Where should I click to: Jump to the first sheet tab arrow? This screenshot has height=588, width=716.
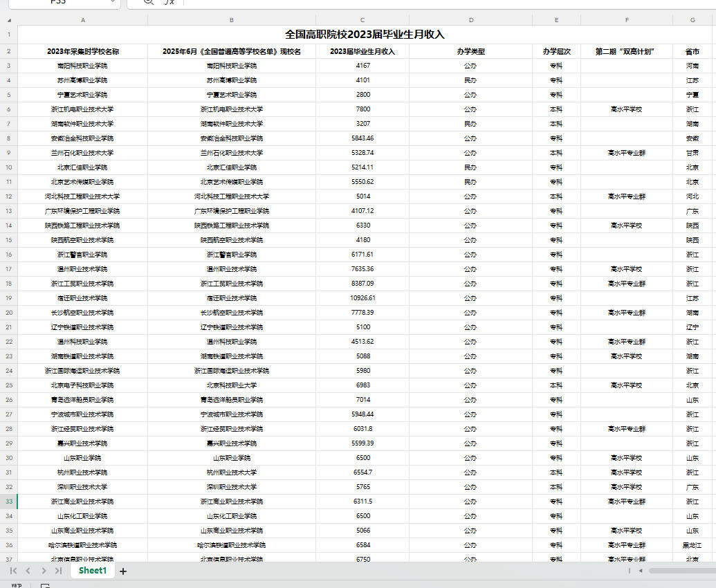(x=13, y=571)
